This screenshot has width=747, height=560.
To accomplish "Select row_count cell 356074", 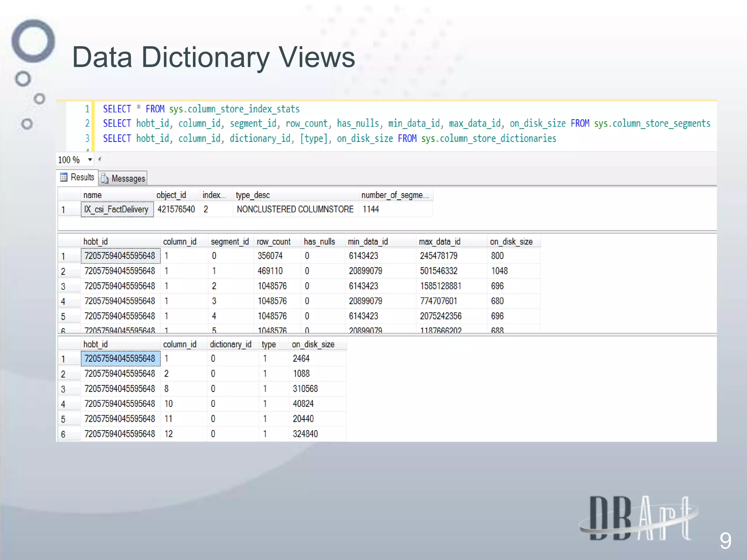I will click(x=277, y=256).
